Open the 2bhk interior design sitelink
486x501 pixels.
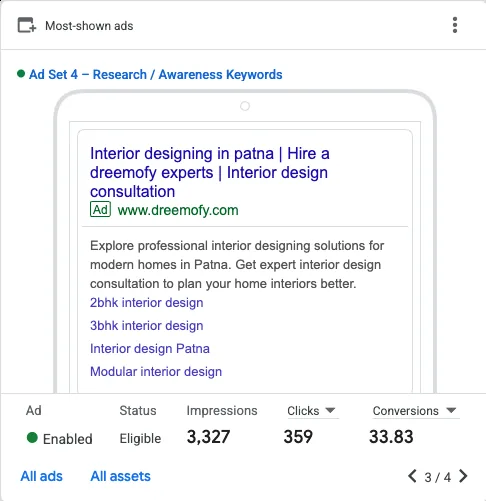tap(147, 303)
